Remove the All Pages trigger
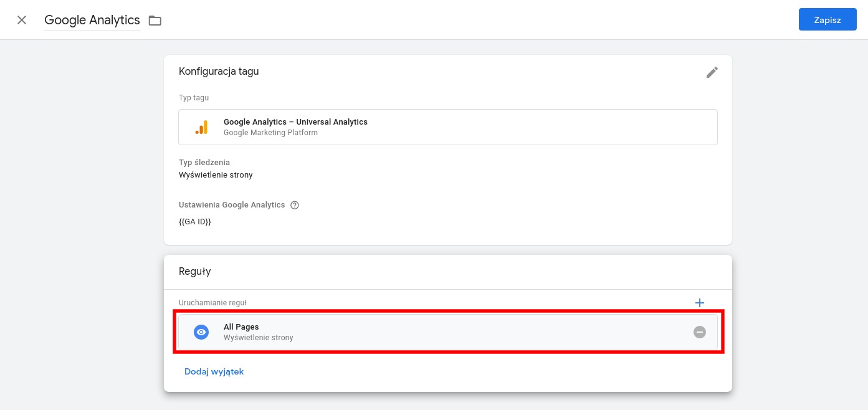The height and width of the screenshot is (410, 868). (x=700, y=332)
